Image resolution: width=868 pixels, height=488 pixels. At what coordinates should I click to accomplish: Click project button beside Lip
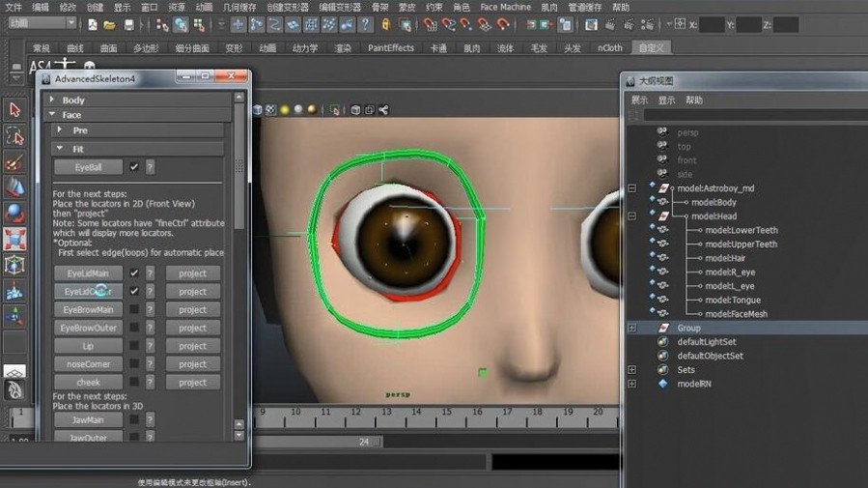pyautogui.click(x=193, y=346)
